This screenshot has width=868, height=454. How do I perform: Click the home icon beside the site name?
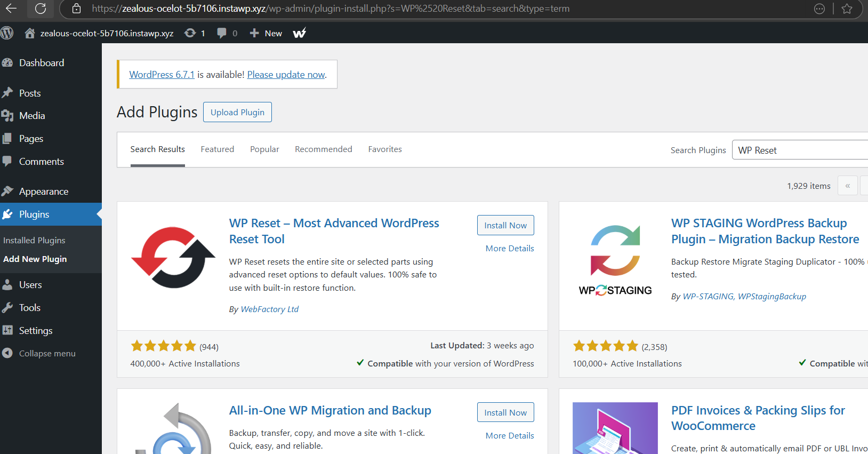point(30,33)
